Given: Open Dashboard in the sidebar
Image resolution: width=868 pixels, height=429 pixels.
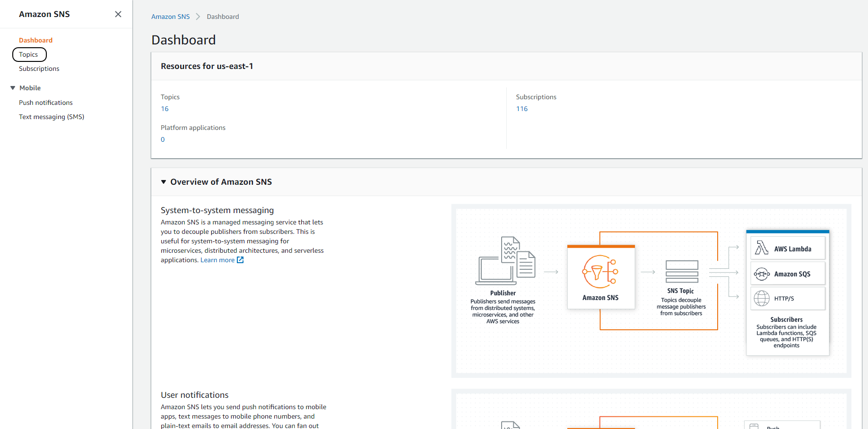Looking at the screenshot, I should 35,40.
